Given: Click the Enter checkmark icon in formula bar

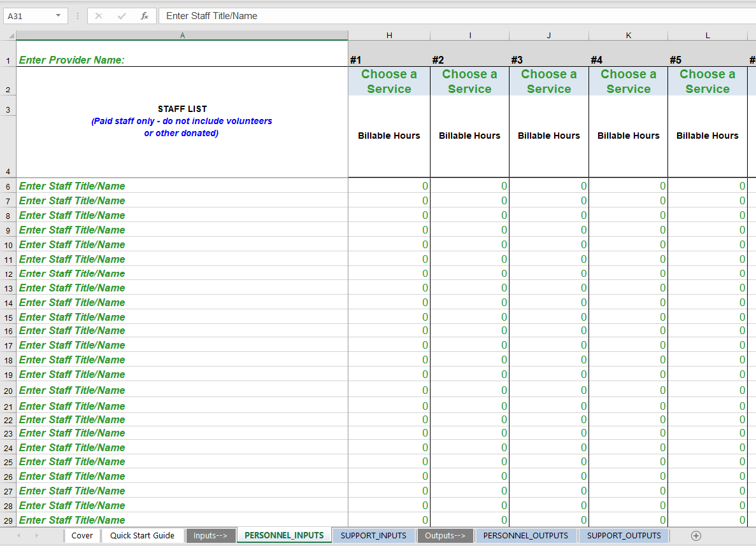Looking at the screenshot, I should (x=122, y=16).
